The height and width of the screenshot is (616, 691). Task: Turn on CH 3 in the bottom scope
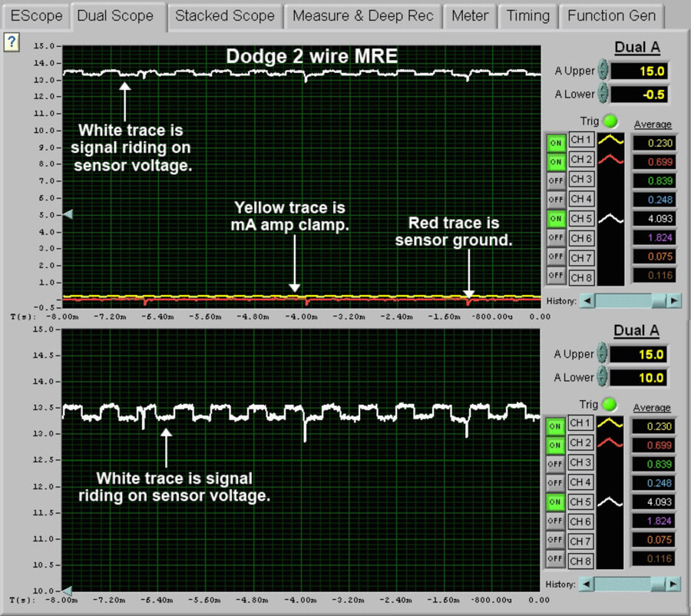555,465
